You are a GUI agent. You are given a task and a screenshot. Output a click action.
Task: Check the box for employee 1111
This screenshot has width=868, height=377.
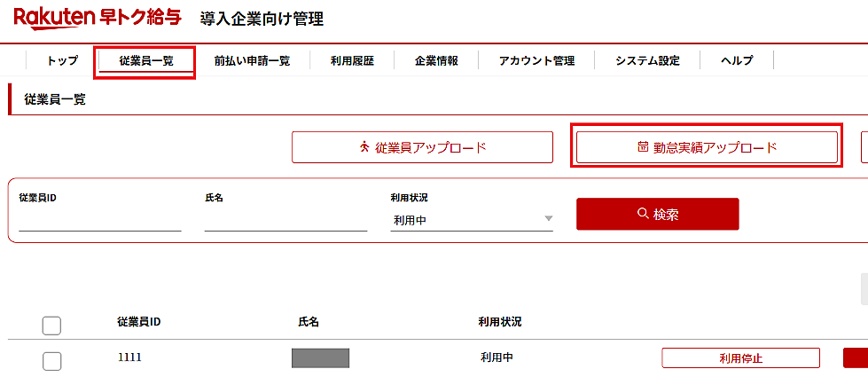tap(51, 360)
